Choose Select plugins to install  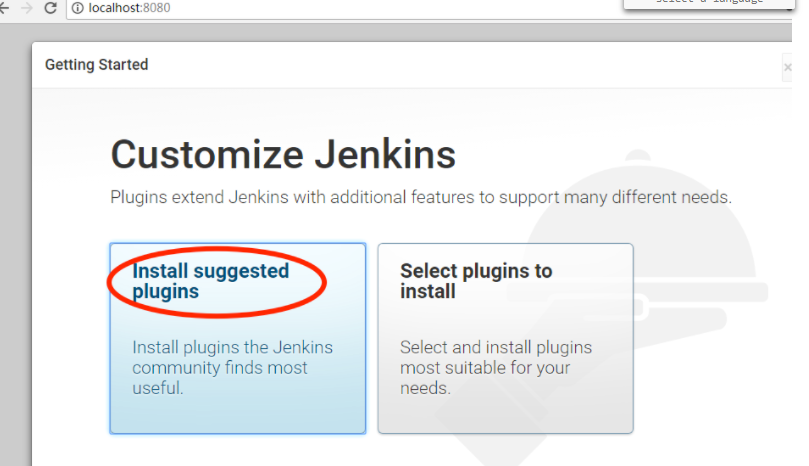pos(476,281)
